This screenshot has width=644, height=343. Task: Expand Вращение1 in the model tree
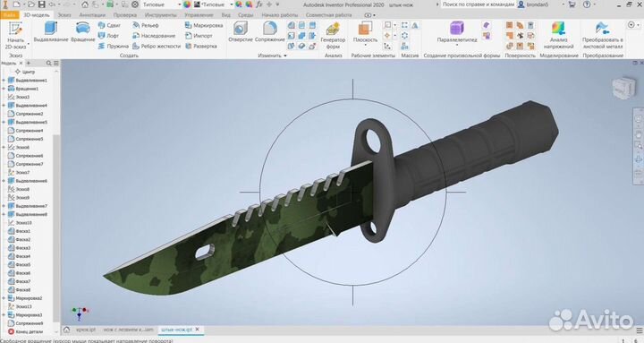[4, 89]
